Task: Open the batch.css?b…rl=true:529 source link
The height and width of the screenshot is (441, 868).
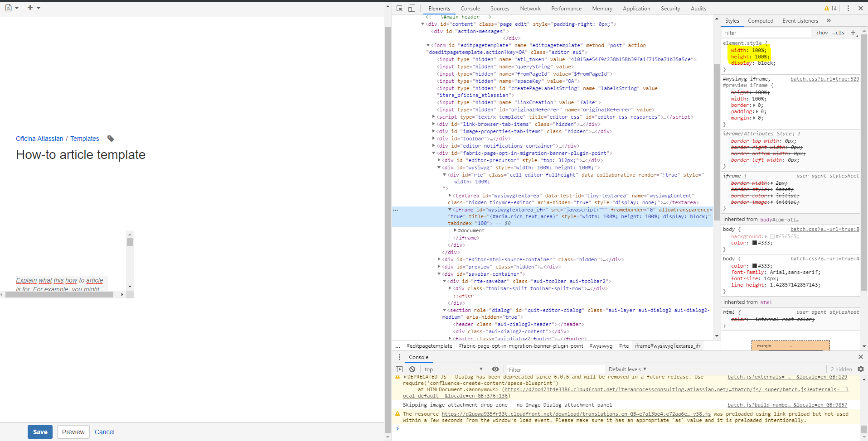Action: [824, 79]
